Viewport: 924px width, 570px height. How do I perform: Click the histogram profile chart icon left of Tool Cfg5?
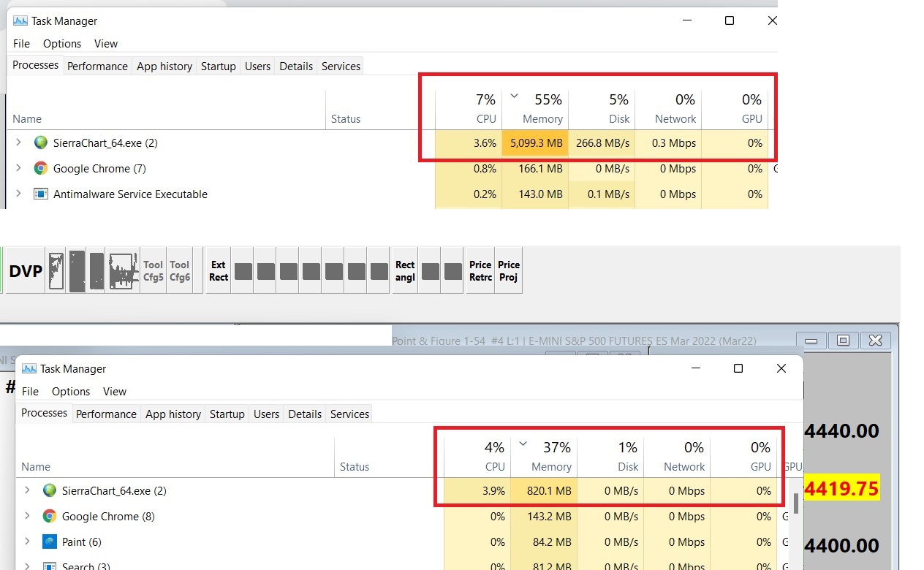click(124, 271)
